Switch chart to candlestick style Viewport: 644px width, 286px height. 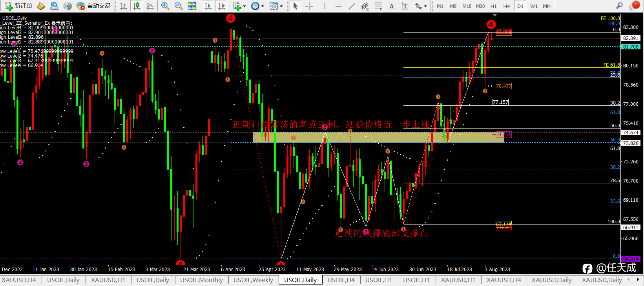(137, 6)
